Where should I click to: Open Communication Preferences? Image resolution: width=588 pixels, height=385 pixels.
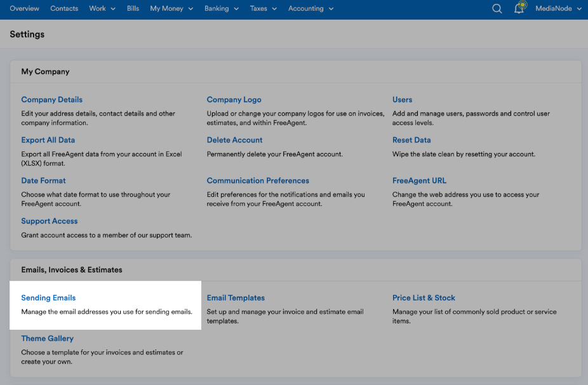pos(258,180)
